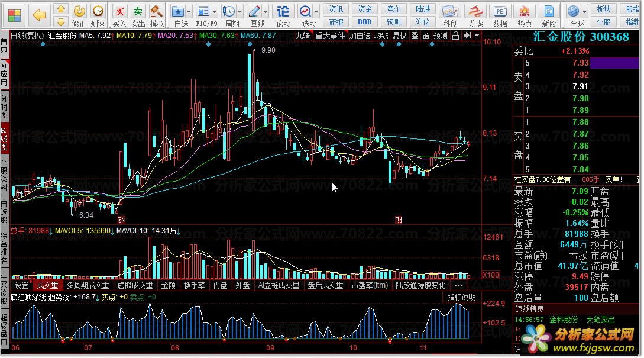
Task: Open the 首页 side tab
Action: 5,45
